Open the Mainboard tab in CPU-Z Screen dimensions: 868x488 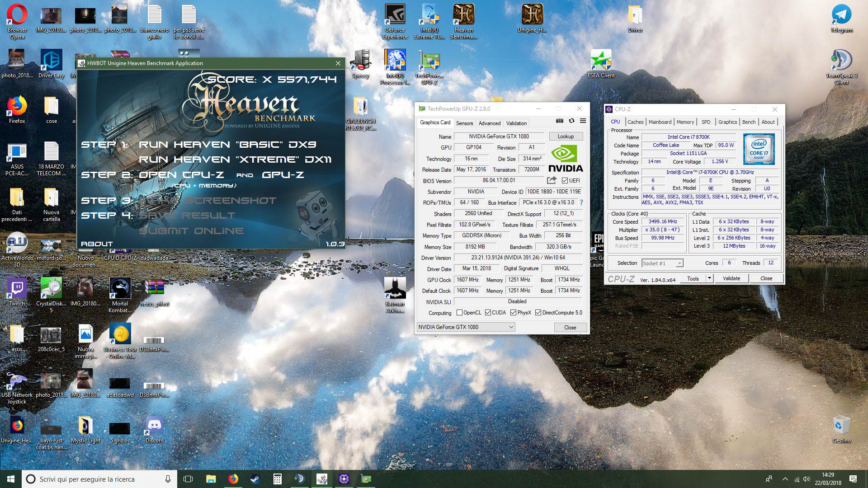660,122
